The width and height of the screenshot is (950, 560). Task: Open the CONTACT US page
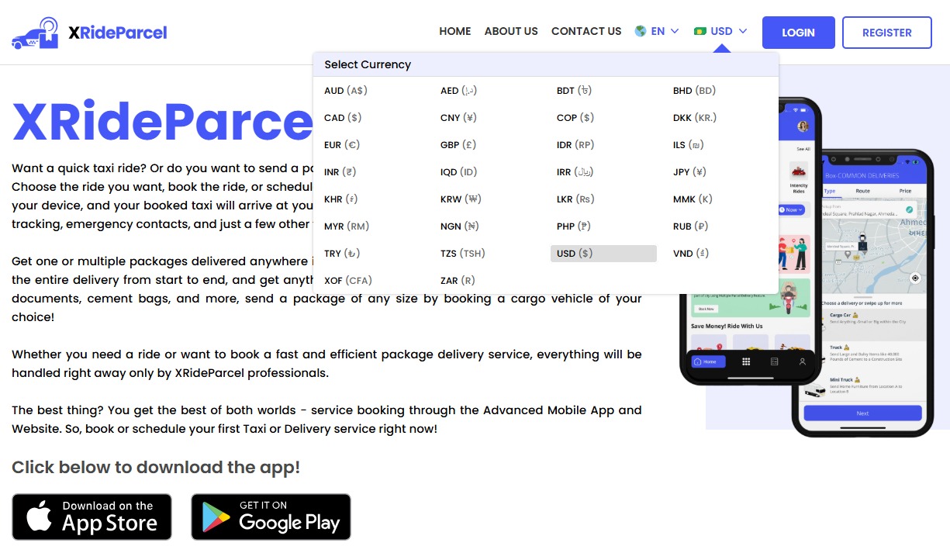click(586, 31)
